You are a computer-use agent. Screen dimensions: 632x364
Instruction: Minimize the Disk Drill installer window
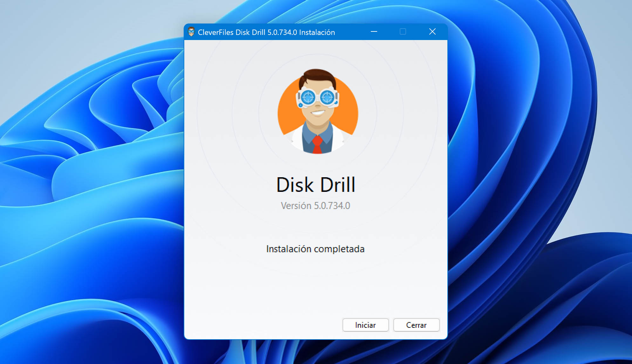click(x=374, y=31)
